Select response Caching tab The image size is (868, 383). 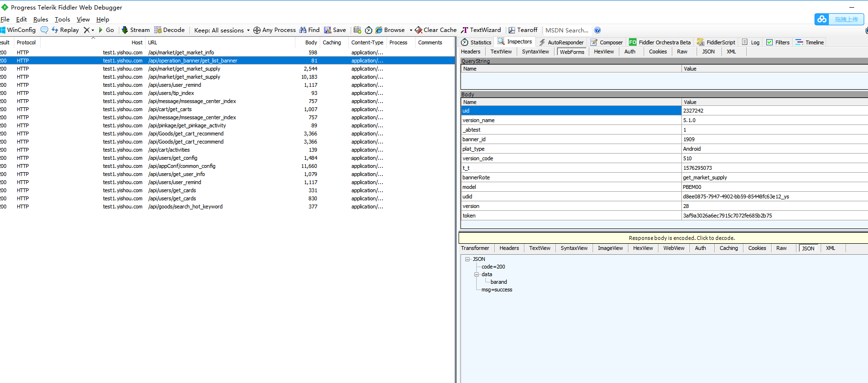click(729, 248)
